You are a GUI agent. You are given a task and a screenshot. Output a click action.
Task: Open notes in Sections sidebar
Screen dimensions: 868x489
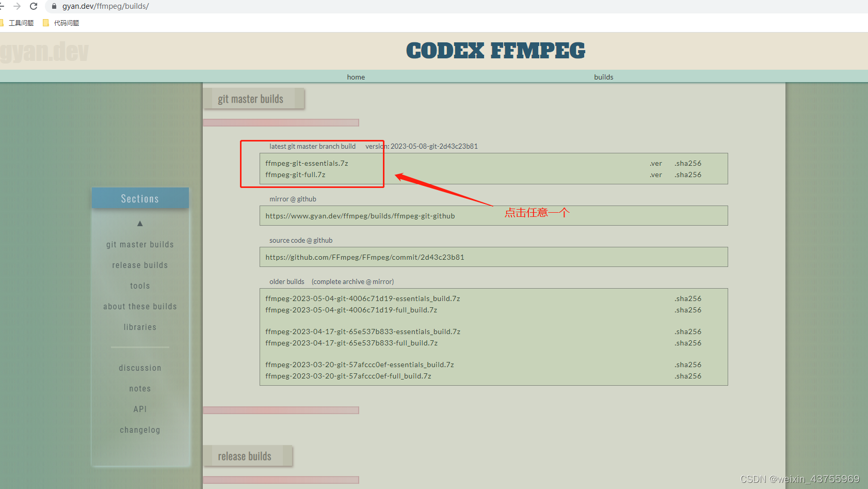coord(140,388)
